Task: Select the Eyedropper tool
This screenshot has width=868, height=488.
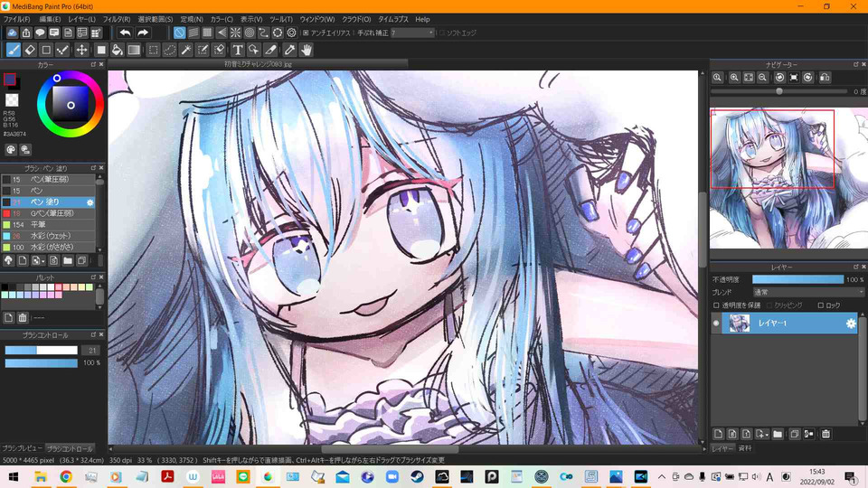Action: coord(289,51)
